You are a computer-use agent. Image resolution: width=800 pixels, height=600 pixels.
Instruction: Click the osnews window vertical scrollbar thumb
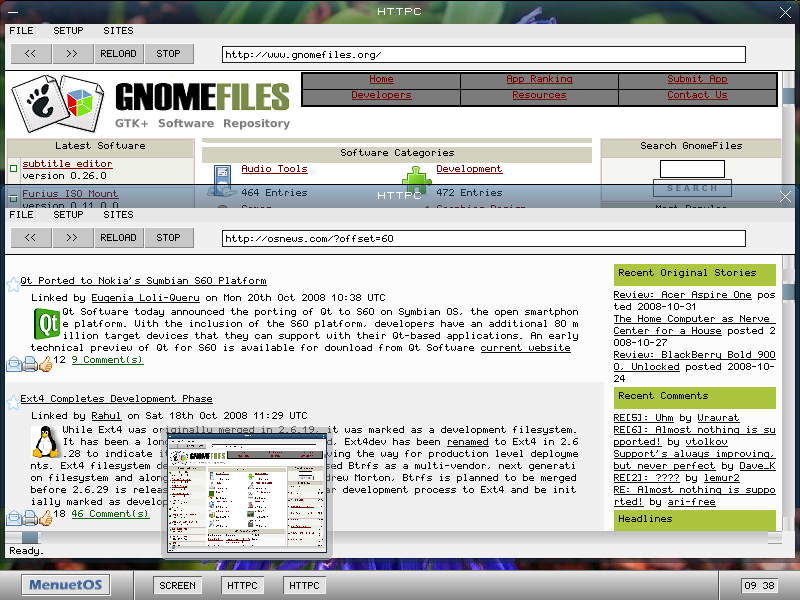pyautogui.click(x=789, y=293)
